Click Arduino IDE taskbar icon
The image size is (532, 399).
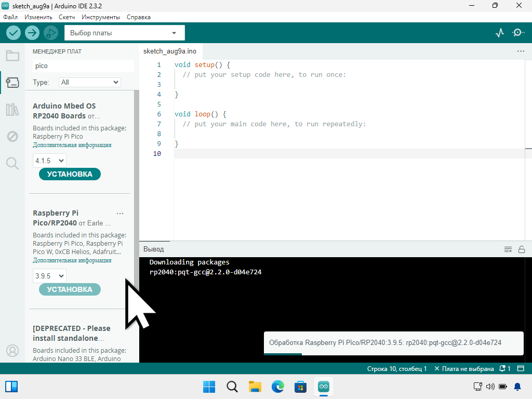click(x=324, y=387)
